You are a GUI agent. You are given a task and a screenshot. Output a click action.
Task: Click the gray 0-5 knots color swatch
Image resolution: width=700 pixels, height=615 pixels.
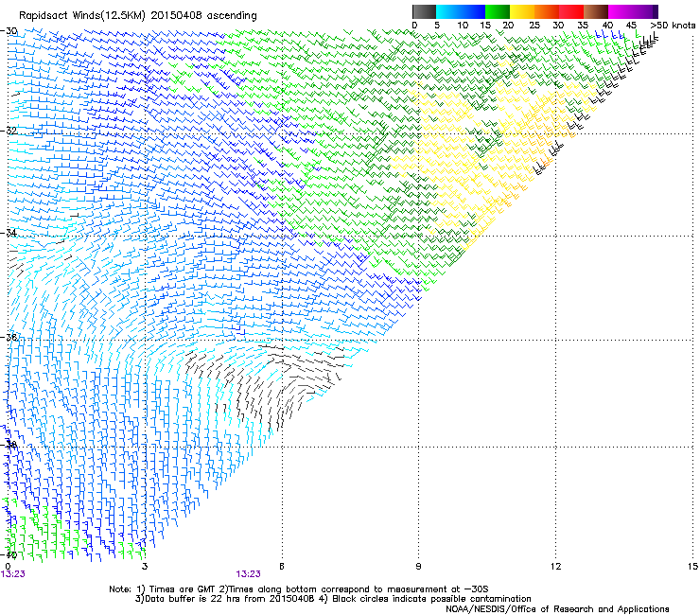424,11
